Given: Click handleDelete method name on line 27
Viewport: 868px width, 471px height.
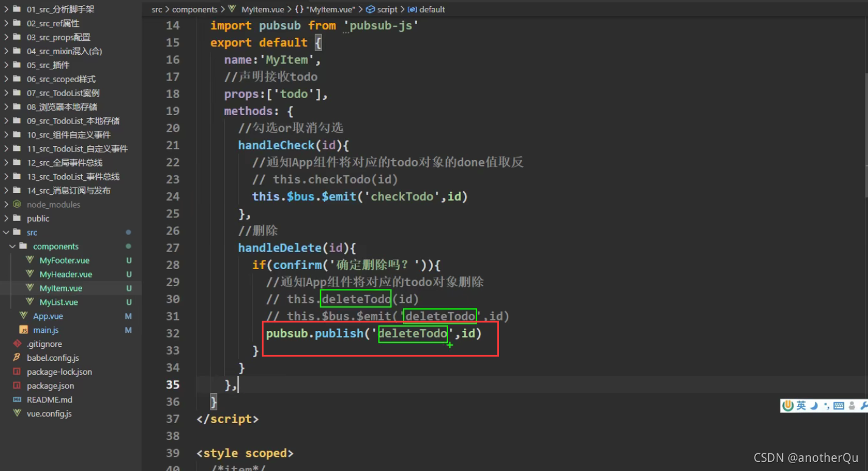Looking at the screenshot, I should (281, 248).
